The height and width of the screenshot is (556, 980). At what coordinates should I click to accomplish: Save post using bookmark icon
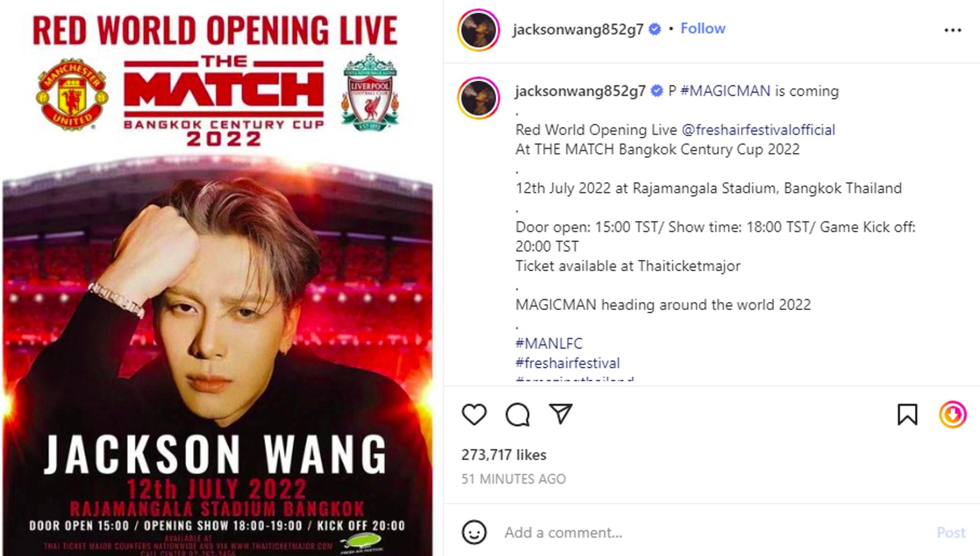coord(907,414)
